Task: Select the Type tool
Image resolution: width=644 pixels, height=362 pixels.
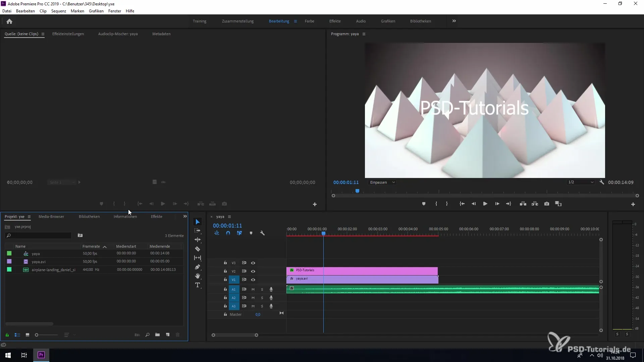Action: 198,285
